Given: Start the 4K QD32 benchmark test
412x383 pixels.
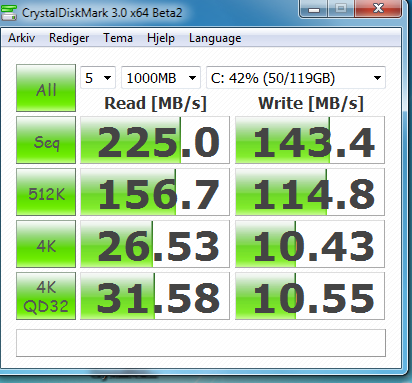Looking at the screenshot, I should pyautogui.click(x=46, y=296).
